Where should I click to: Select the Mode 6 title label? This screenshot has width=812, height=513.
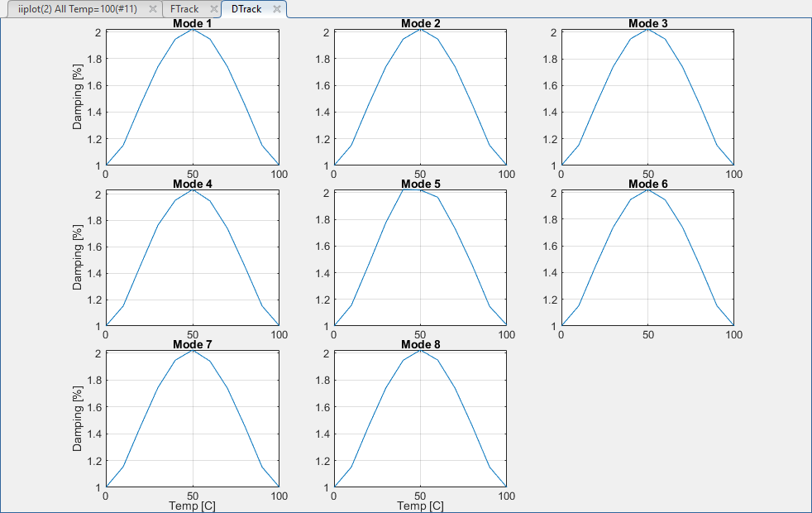[x=647, y=184]
